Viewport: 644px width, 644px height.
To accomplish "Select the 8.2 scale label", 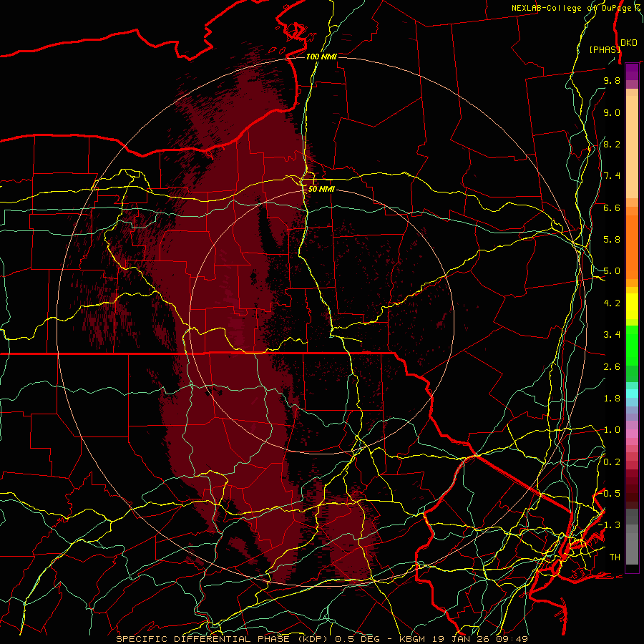I will click(x=612, y=144).
